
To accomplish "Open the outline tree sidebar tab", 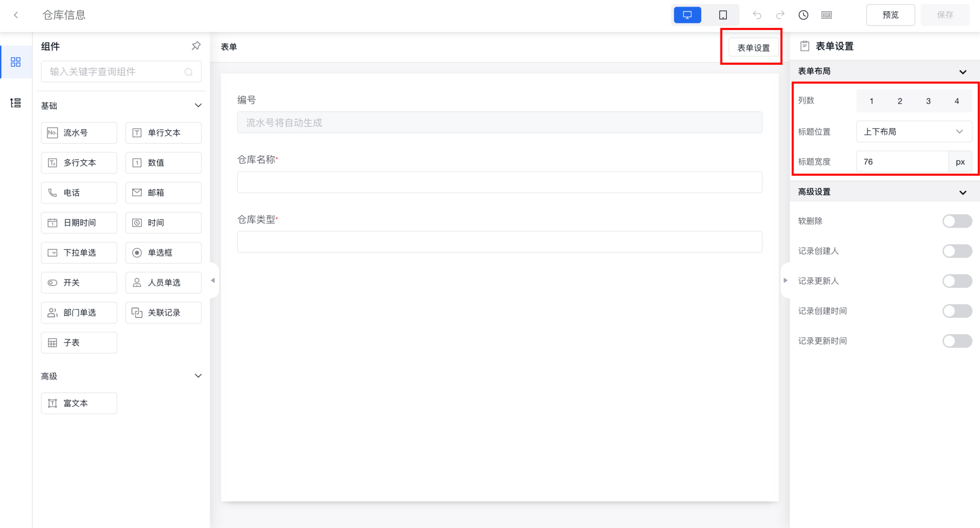I will tap(16, 103).
